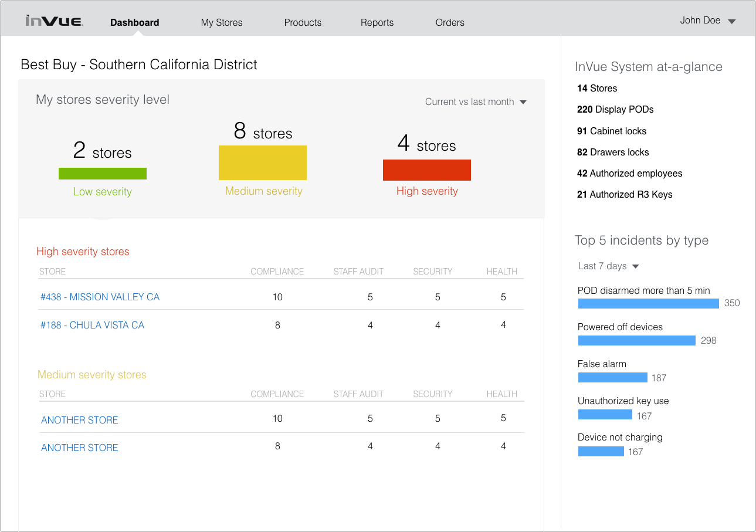
Task: Click the High severity label
Action: tap(427, 191)
